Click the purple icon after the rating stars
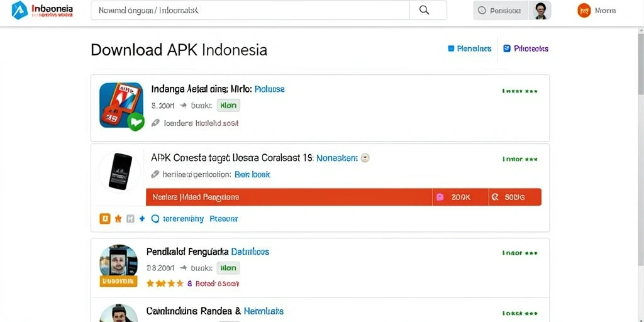This screenshot has height=322, width=644. 190,284
